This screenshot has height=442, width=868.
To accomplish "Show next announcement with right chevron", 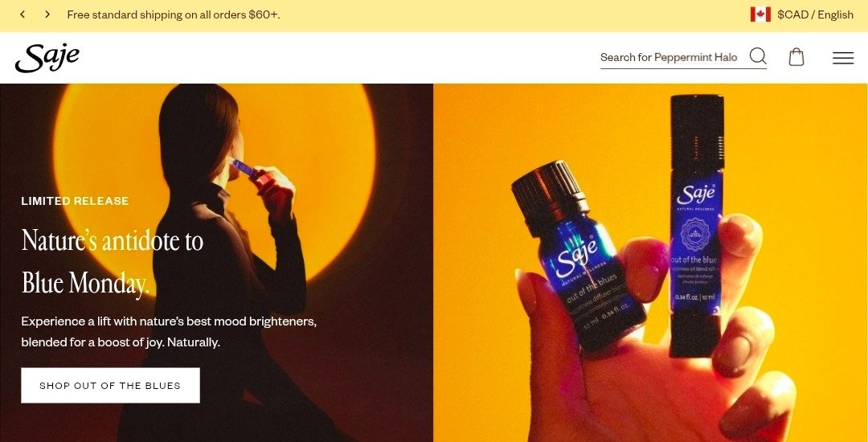I will [x=47, y=14].
